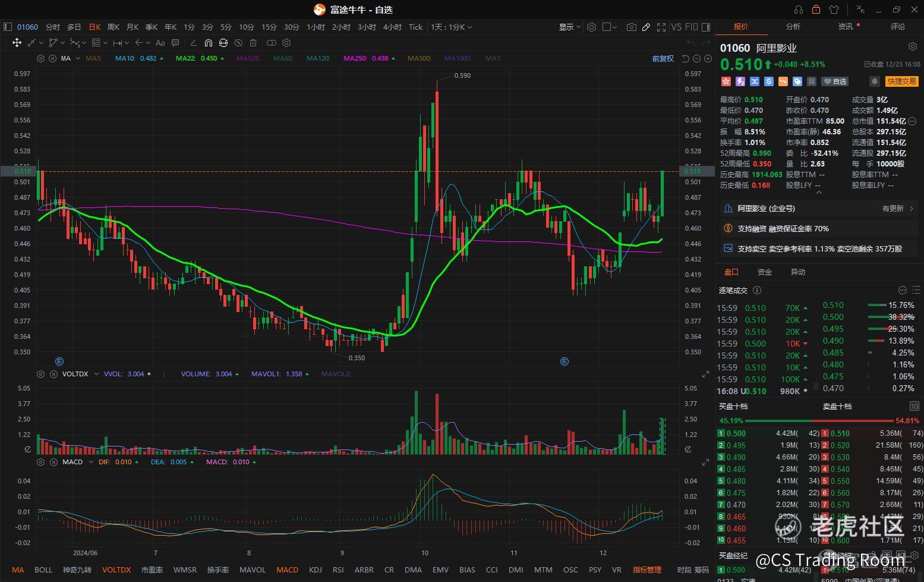The height and width of the screenshot is (582, 924).
Task: Close the VOLTDX indicator pane
Action: (52, 374)
